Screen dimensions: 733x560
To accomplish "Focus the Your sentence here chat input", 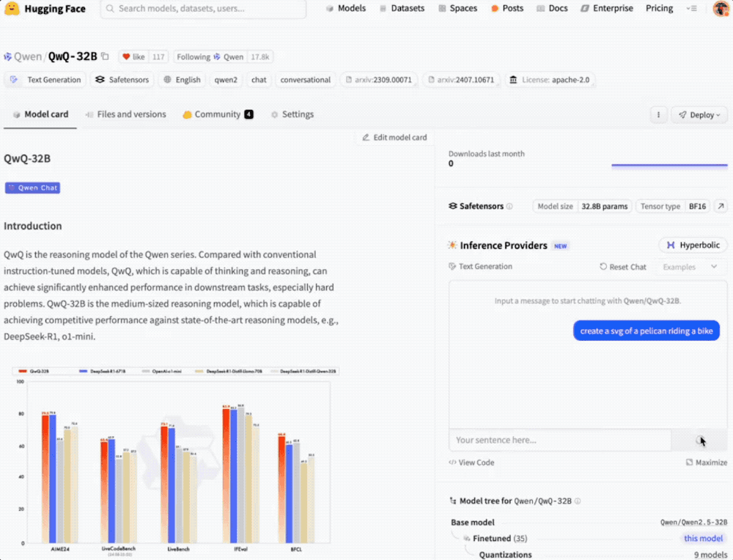I will [x=560, y=440].
